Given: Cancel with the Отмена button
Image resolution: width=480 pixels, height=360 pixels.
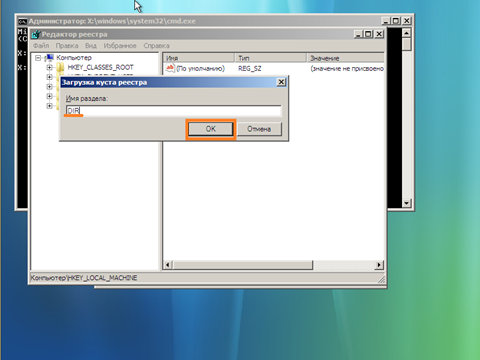Looking at the screenshot, I should point(259,129).
